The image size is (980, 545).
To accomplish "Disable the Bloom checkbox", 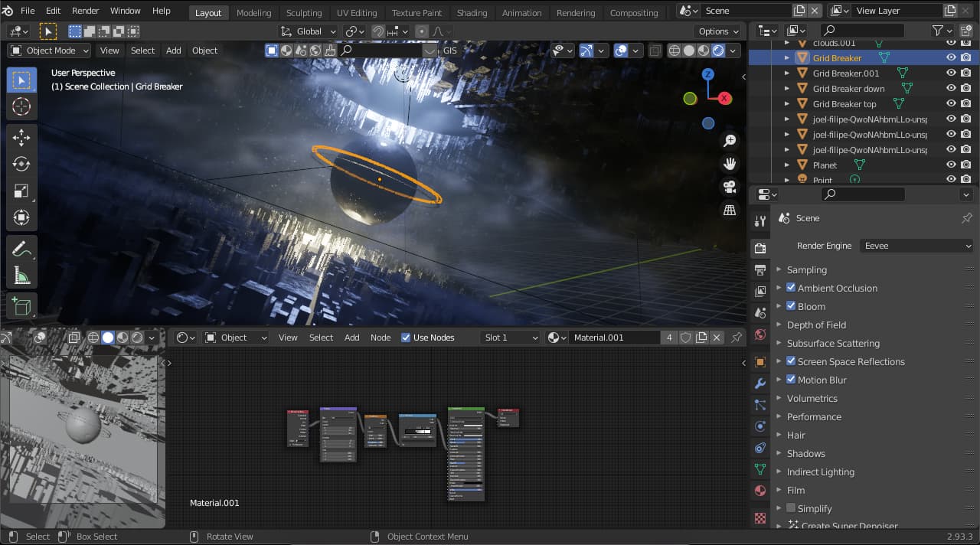I will pos(791,306).
